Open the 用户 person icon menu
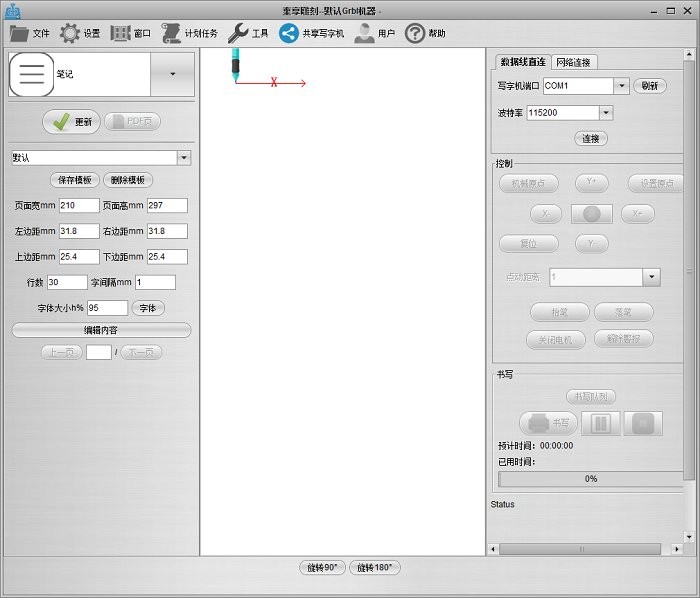This screenshot has width=700, height=598. pyautogui.click(x=364, y=33)
